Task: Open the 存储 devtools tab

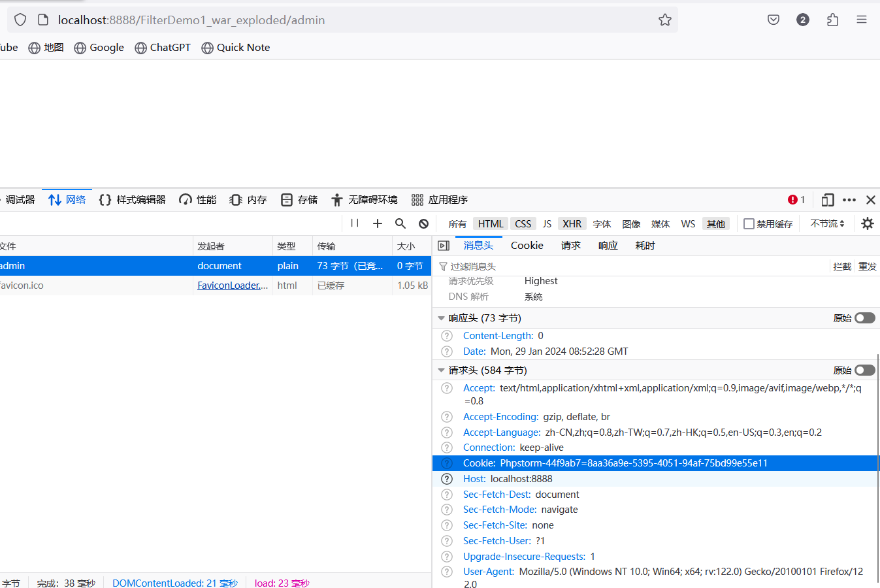Action: click(299, 200)
